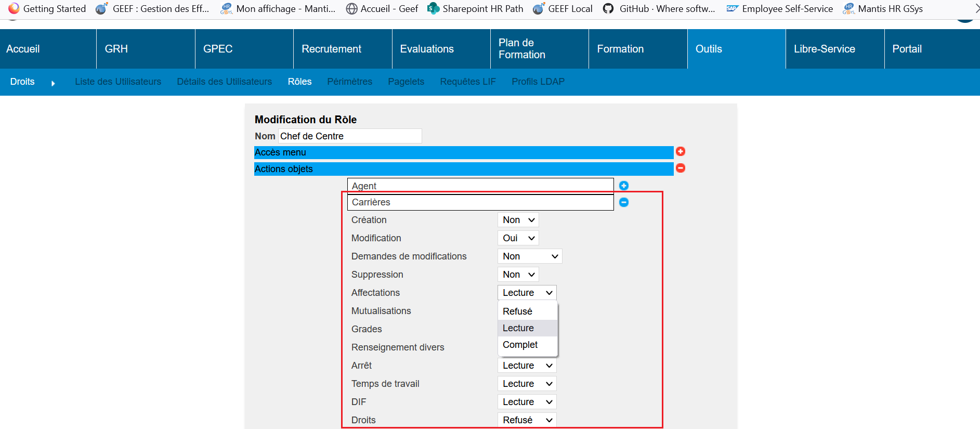Open GitHub bookmark in bookmarks bar

click(x=659, y=9)
